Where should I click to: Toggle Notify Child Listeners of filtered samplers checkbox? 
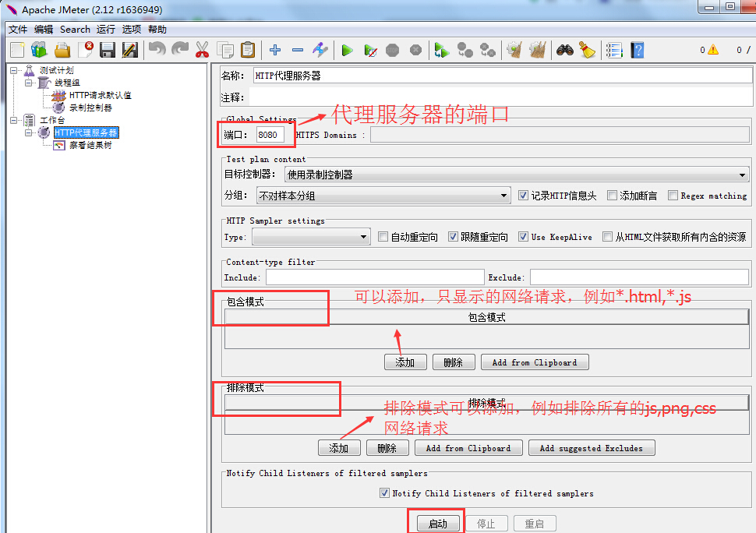(384, 493)
